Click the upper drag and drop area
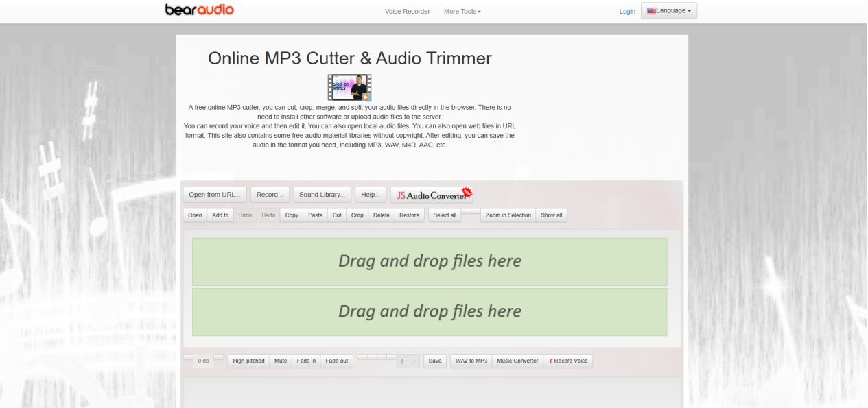The width and height of the screenshot is (868, 408). (x=430, y=261)
